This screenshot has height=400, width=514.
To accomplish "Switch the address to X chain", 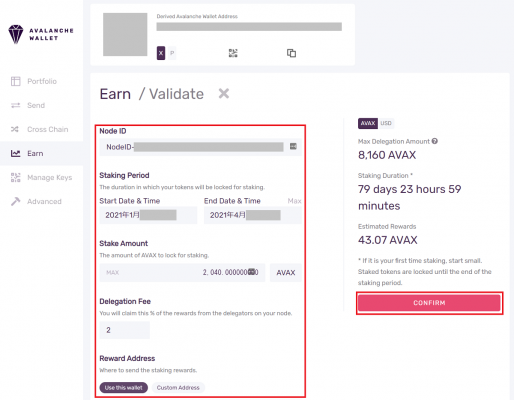I will pos(161,53).
